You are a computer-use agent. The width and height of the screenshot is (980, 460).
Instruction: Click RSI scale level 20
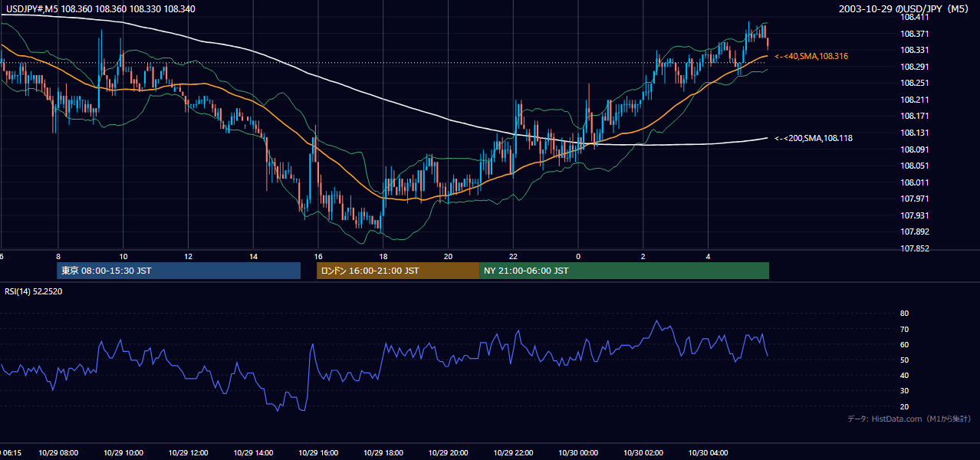[904, 406]
